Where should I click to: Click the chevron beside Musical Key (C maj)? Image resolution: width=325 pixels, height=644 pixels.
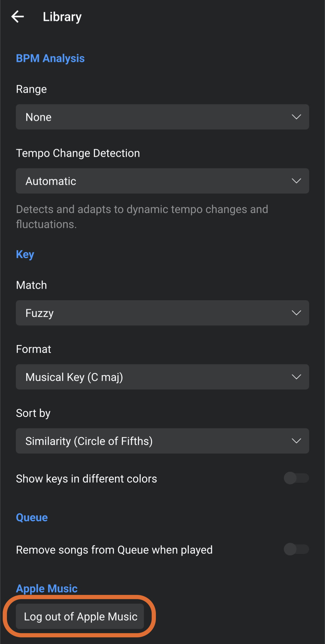point(296,377)
